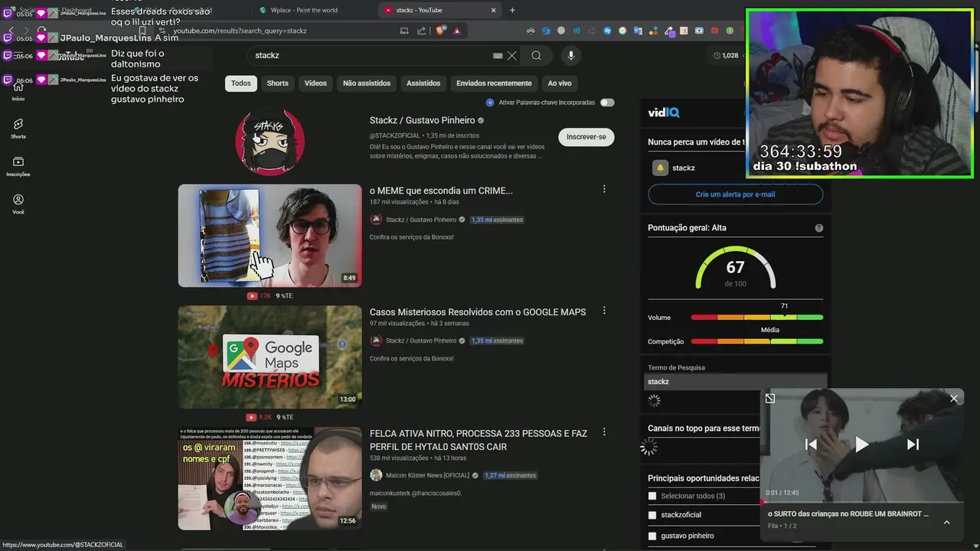Open the video o MEME que escondia um CRIME
The width and height of the screenshot is (980, 551).
point(441,191)
